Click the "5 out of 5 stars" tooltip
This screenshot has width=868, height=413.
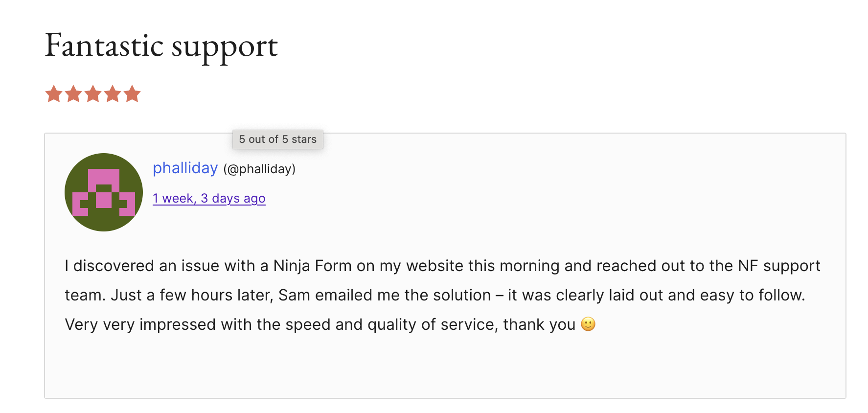click(277, 139)
